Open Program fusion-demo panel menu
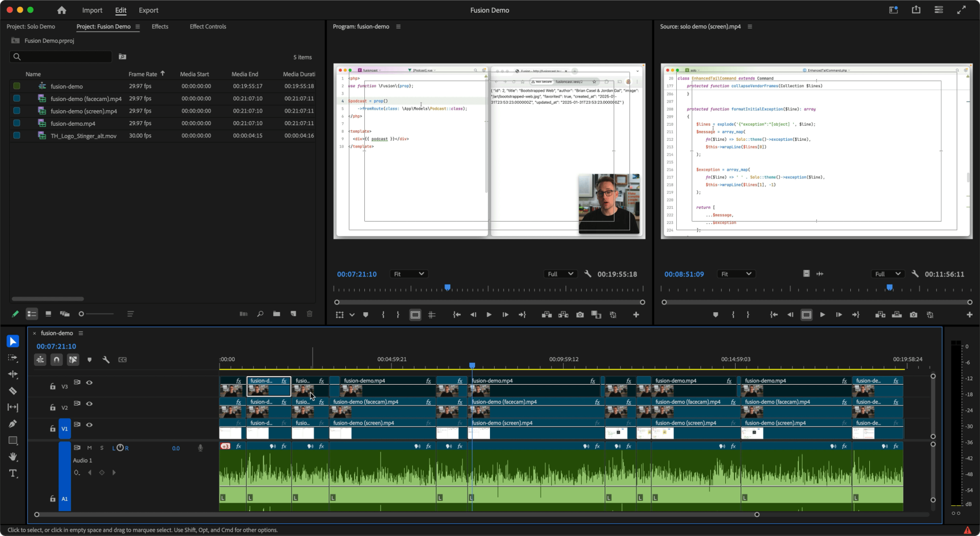 pos(398,27)
